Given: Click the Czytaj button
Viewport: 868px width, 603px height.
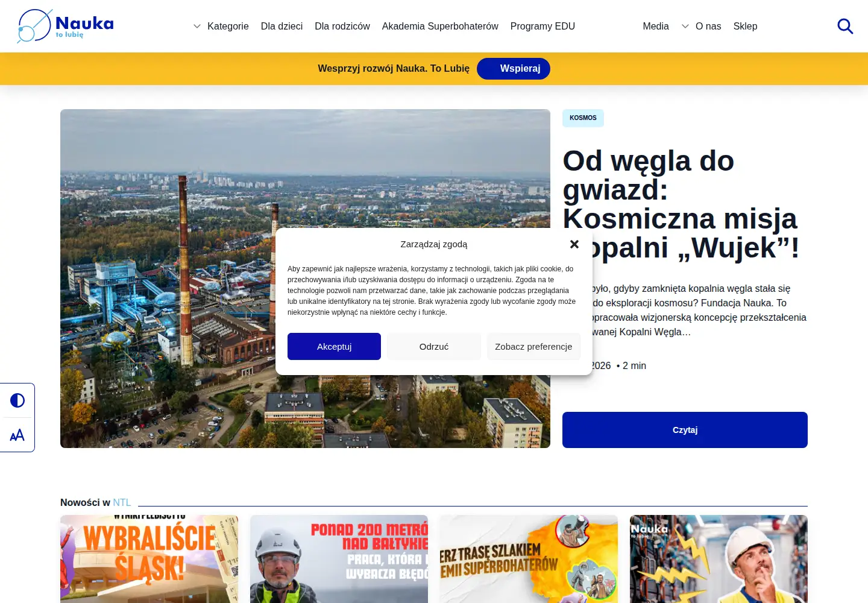Looking at the screenshot, I should click(685, 430).
